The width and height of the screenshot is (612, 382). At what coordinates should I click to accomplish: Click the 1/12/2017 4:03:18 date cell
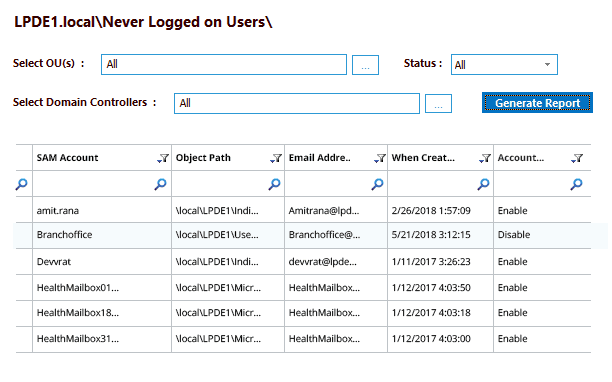[x=440, y=313]
